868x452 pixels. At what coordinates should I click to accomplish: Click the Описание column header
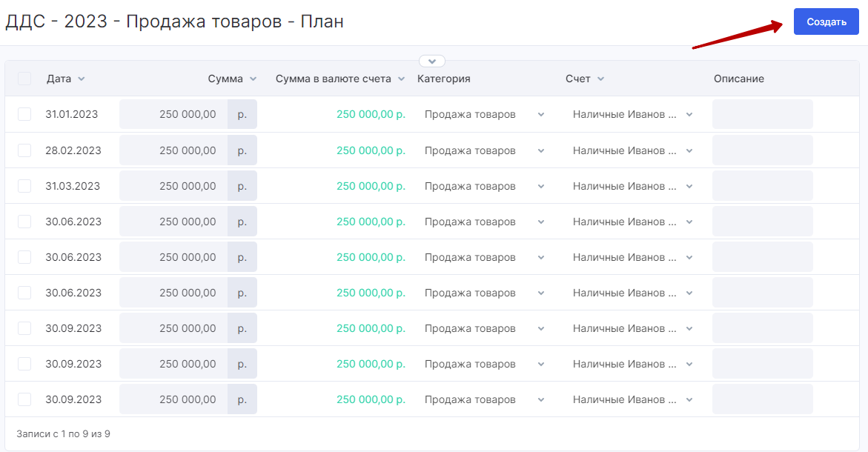coord(738,79)
